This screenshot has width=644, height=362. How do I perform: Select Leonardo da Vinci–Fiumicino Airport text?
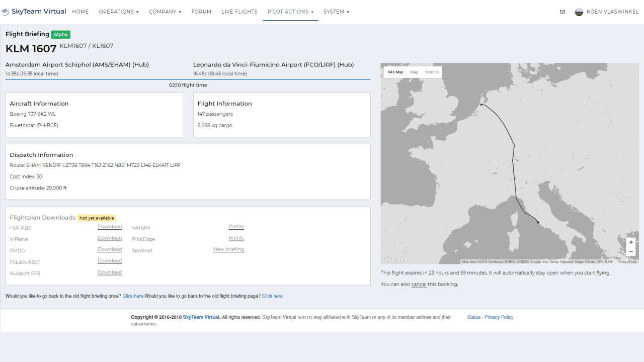(274, 65)
